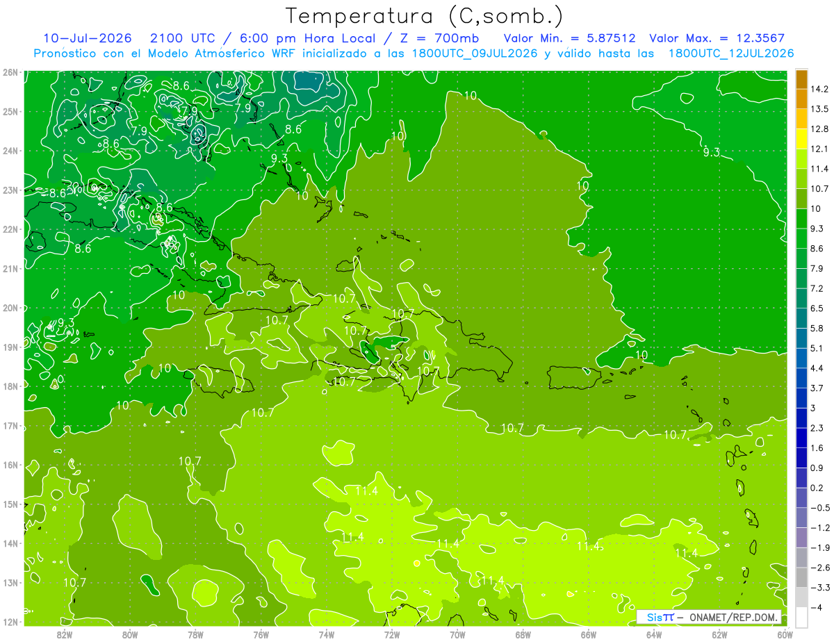This screenshot has width=834, height=644.
Task: Click the "24N" latitude label
Action: (10, 151)
